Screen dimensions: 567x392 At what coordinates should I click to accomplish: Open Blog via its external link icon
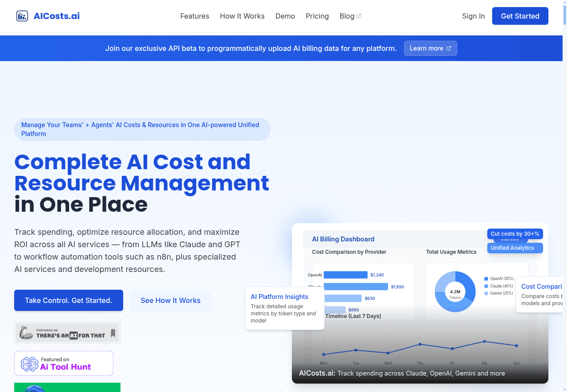pos(359,16)
